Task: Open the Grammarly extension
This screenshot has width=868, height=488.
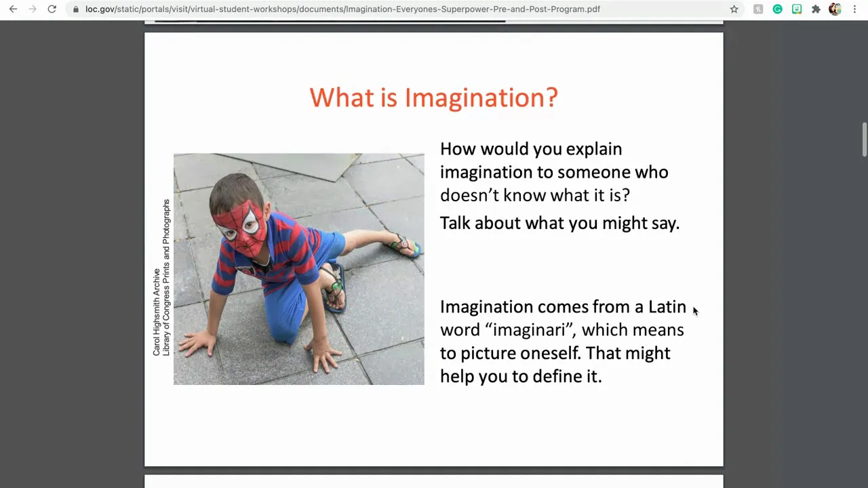Action: 777,9
